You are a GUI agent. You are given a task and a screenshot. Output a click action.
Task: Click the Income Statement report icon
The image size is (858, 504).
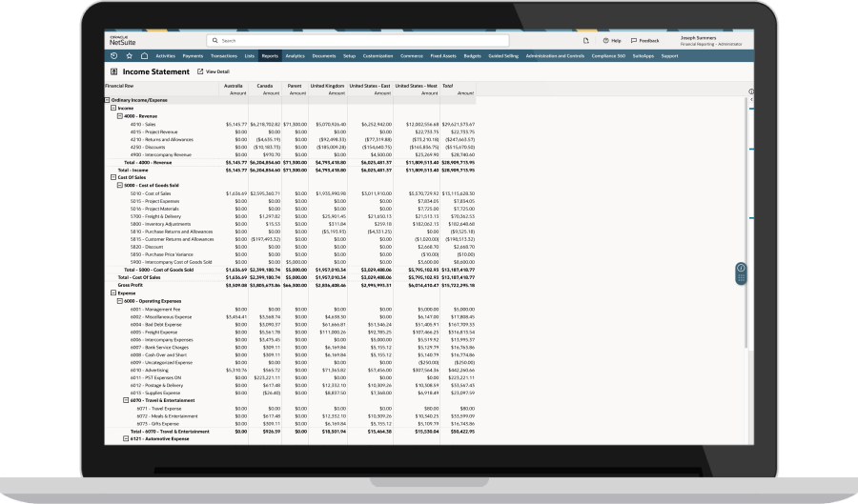114,71
